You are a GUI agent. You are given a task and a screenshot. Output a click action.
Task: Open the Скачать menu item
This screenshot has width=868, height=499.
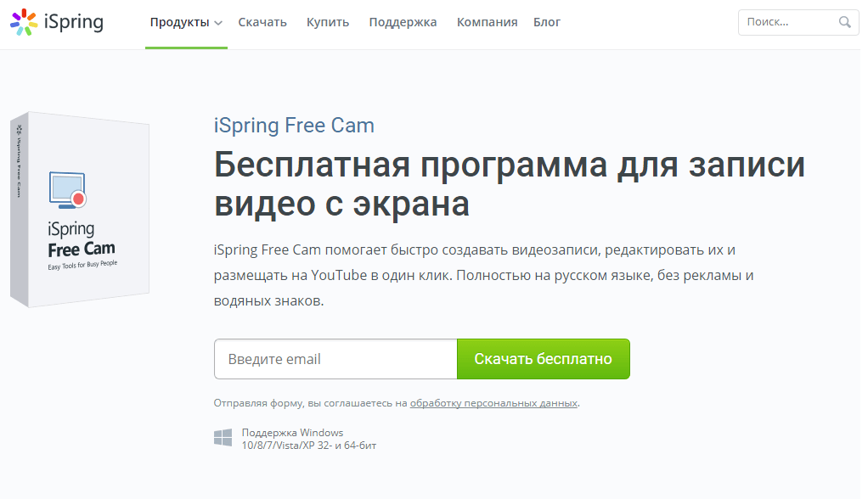(x=262, y=22)
